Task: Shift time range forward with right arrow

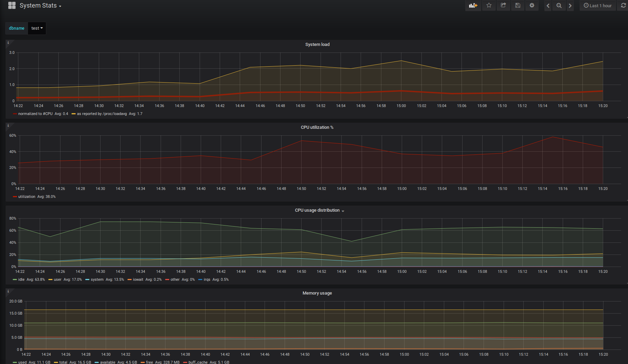Action: tap(570, 6)
